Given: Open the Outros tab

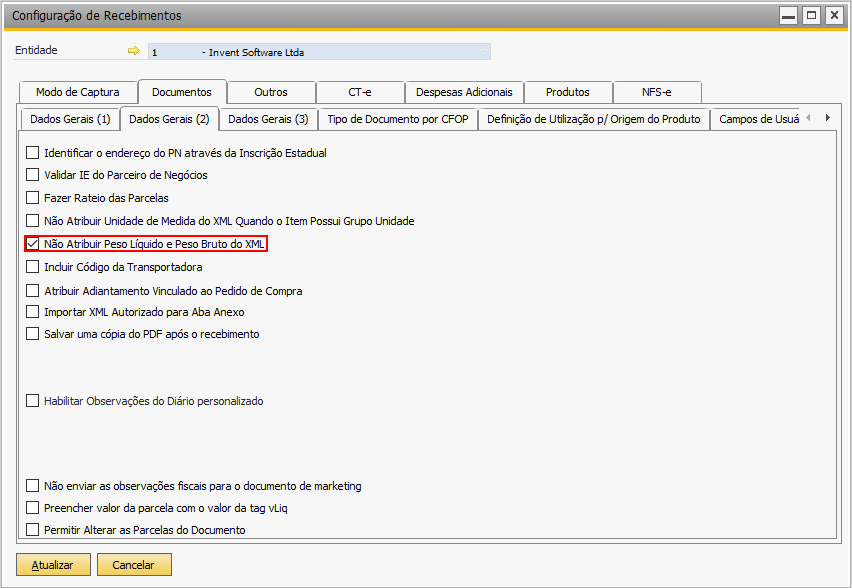Looking at the screenshot, I should click(271, 92).
